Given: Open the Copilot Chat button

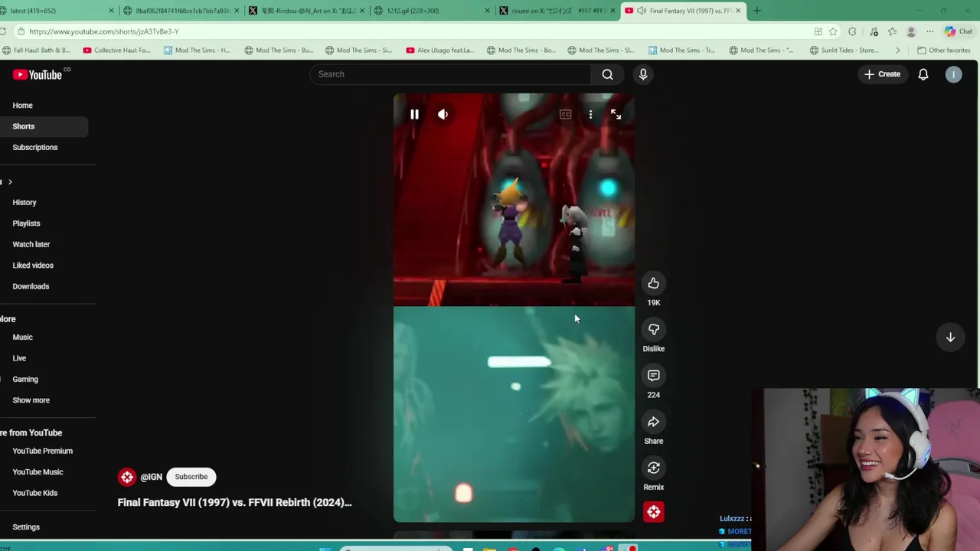Looking at the screenshot, I should pos(958,31).
